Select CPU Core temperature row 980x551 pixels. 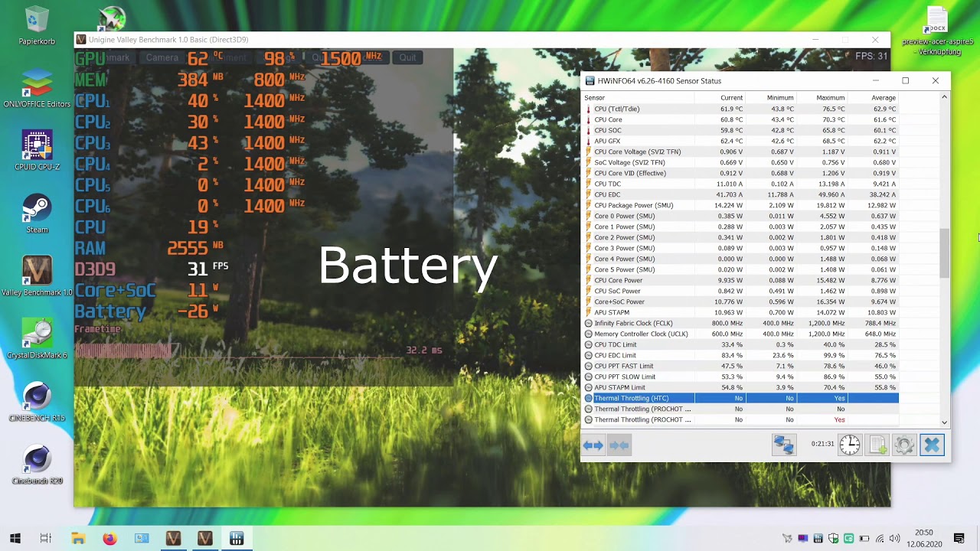pos(740,119)
